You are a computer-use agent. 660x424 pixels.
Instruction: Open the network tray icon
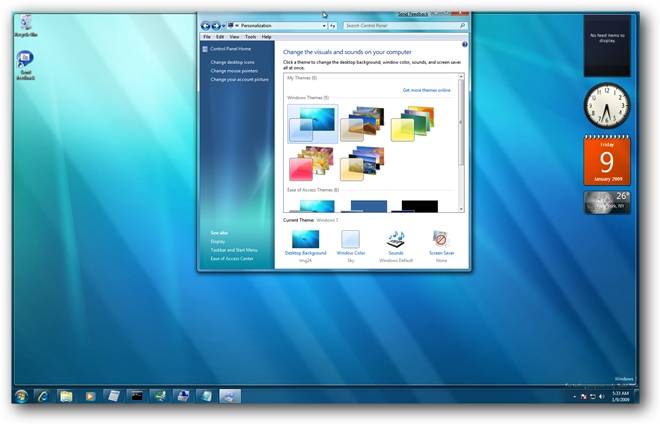[593, 397]
